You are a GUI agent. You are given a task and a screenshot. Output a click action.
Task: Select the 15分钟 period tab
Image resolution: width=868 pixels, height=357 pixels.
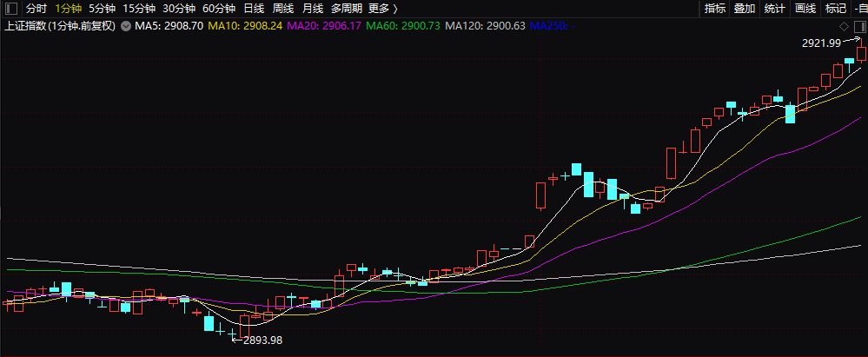tap(140, 9)
